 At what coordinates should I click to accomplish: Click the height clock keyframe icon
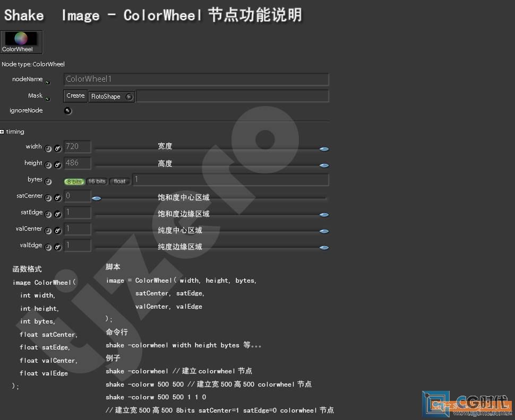point(48,165)
